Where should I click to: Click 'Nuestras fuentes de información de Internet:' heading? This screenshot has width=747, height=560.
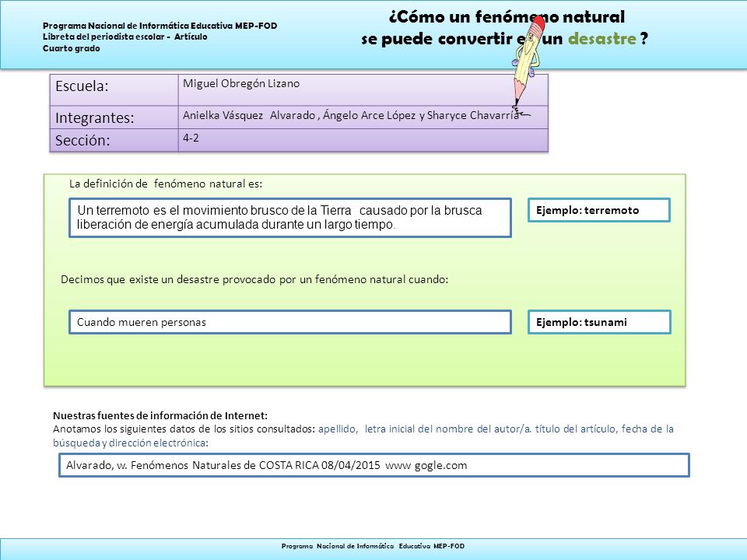(160, 415)
